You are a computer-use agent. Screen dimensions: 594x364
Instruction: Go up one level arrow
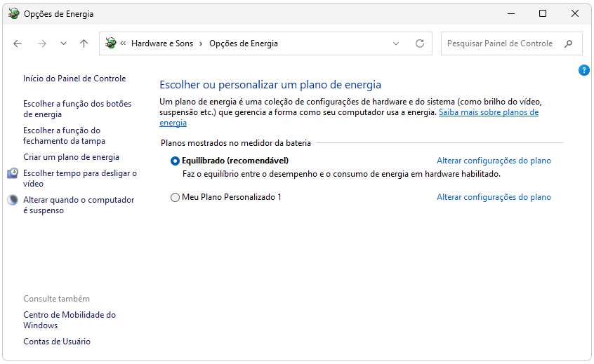[84, 43]
